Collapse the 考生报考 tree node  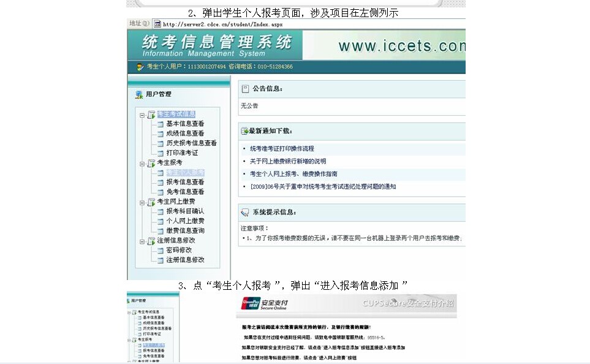pos(142,164)
